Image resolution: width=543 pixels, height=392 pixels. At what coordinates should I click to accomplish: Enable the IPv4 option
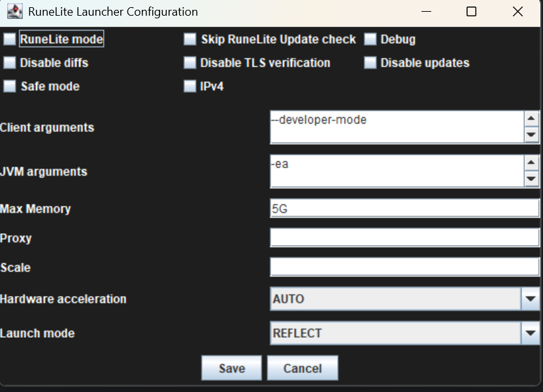tap(190, 86)
